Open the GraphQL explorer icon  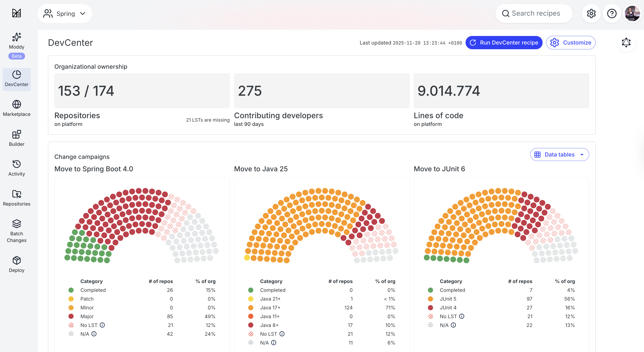626,43
